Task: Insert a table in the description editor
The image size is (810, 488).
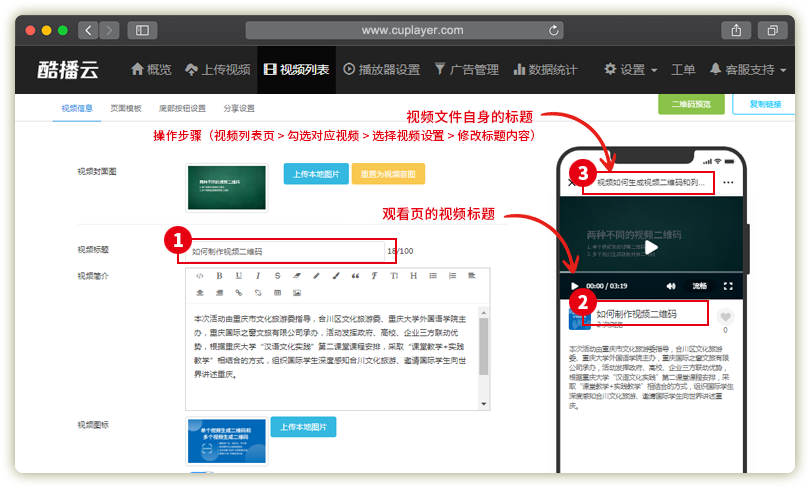Action: [x=277, y=293]
